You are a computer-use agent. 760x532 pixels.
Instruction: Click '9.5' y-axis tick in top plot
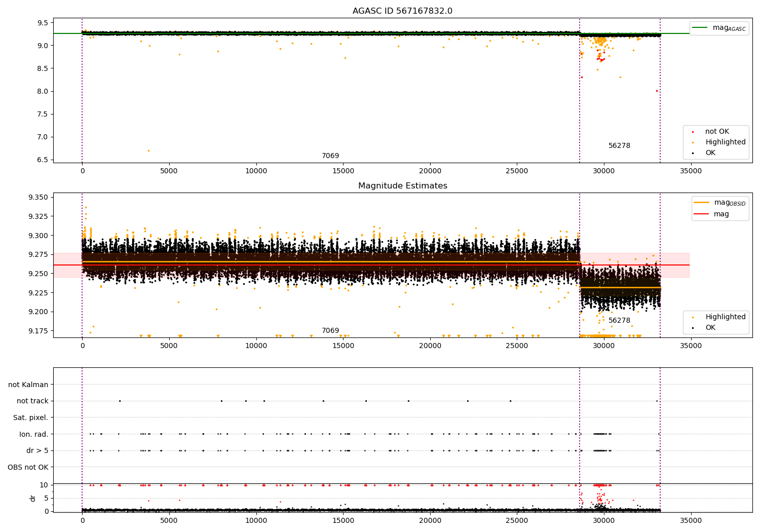tap(43, 23)
